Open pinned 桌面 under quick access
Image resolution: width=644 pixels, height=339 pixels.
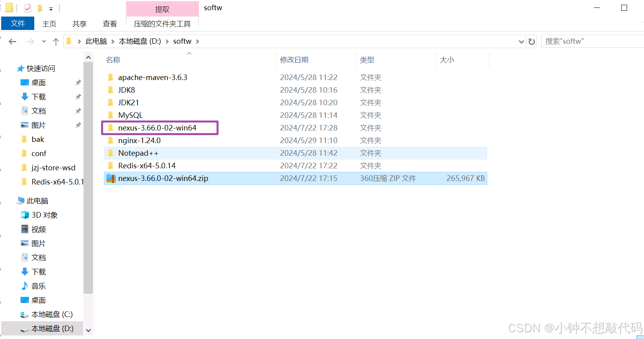tap(39, 83)
